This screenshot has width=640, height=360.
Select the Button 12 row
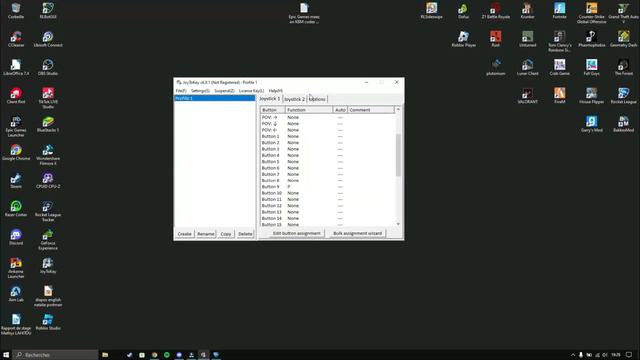328,206
